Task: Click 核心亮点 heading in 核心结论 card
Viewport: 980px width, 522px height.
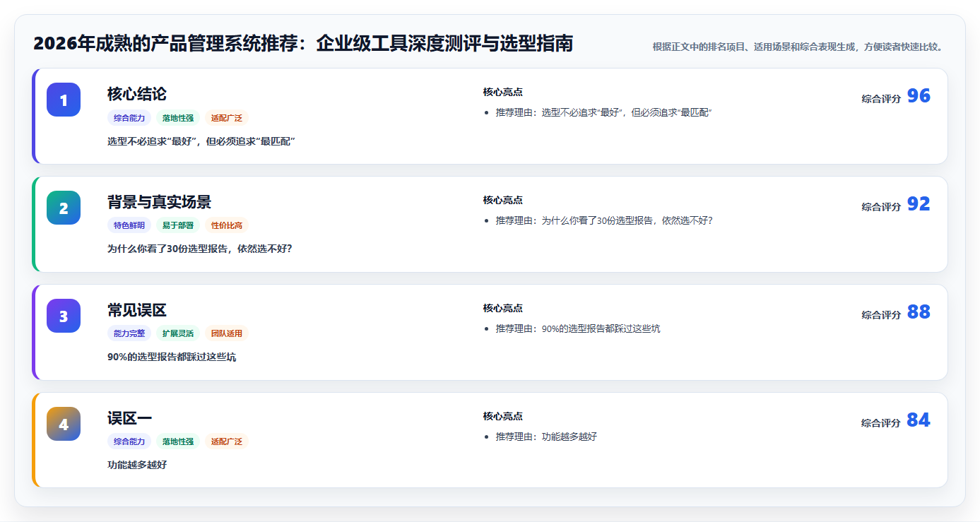Action: point(503,93)
